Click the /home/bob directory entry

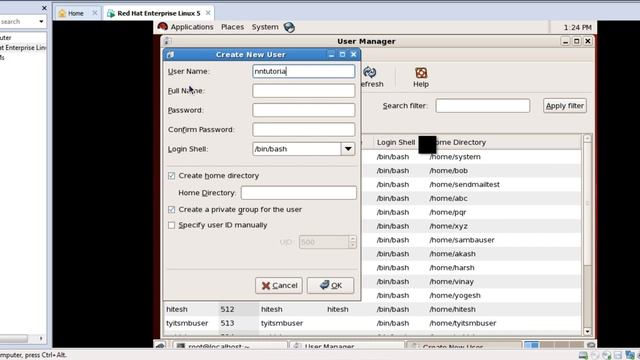[449, 171]
